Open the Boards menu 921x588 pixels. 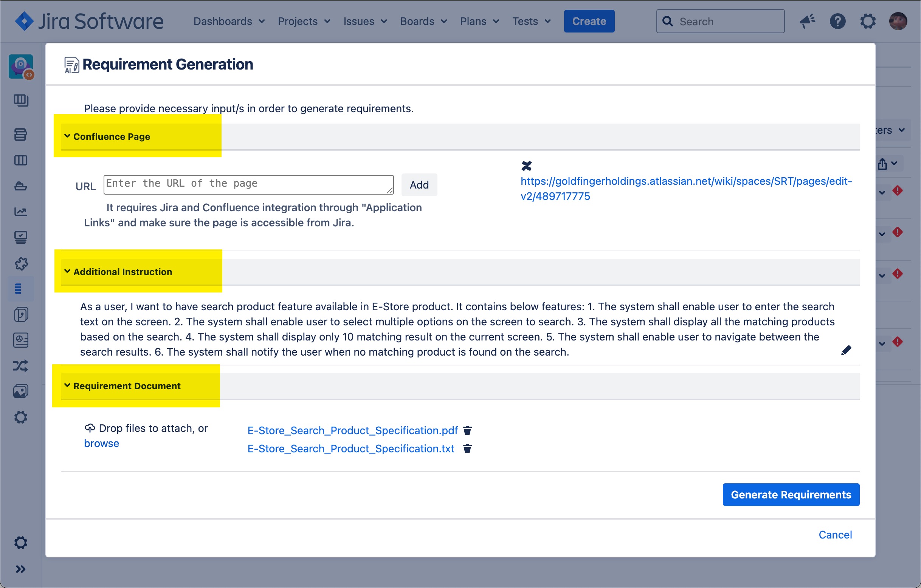point(423,22)
